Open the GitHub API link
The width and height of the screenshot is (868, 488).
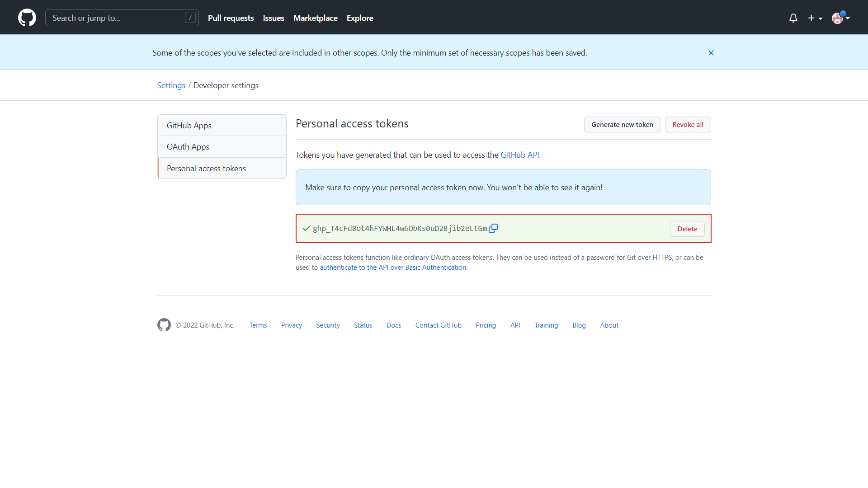(519, 155)
